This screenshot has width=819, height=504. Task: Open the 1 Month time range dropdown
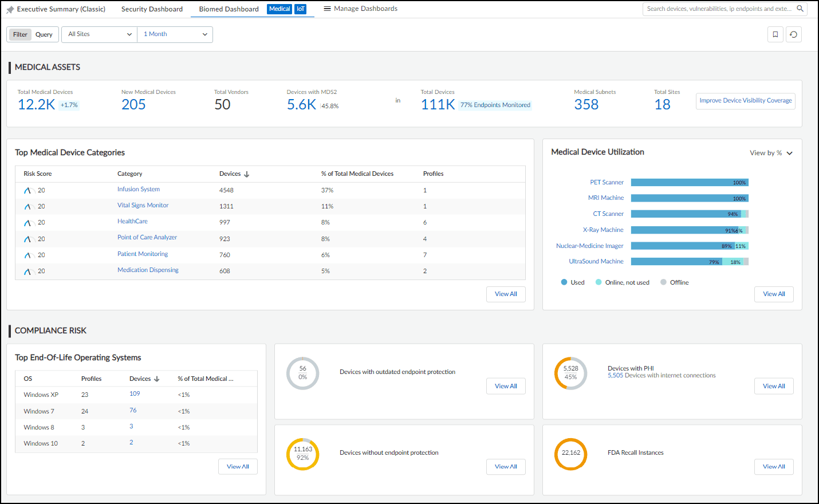pos(175,34)
